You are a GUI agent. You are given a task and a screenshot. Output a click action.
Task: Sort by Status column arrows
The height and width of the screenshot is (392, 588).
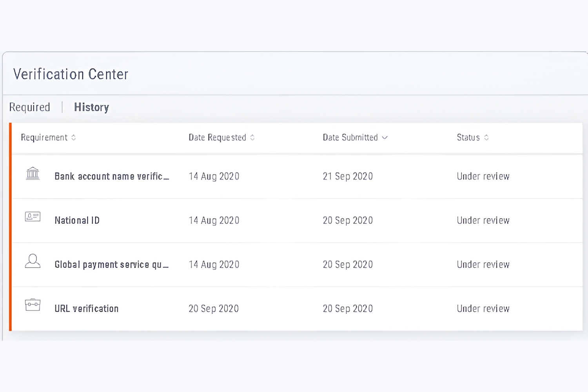(486, 138)
